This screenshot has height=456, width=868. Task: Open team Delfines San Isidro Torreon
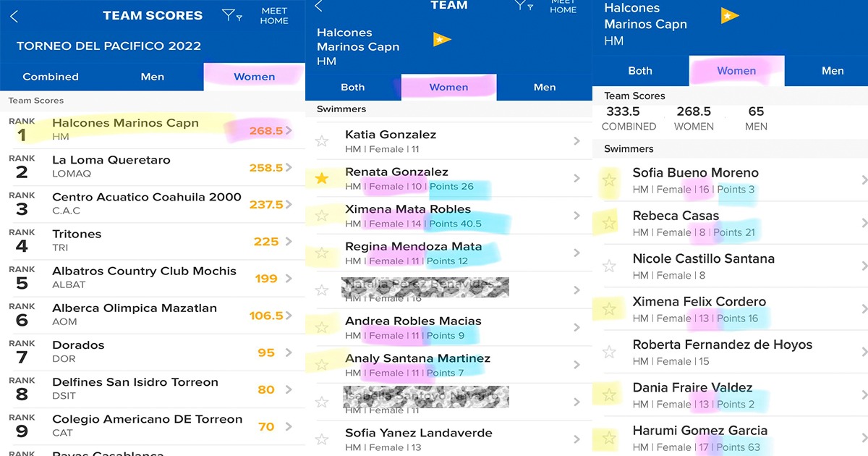[x=153, y=390]
